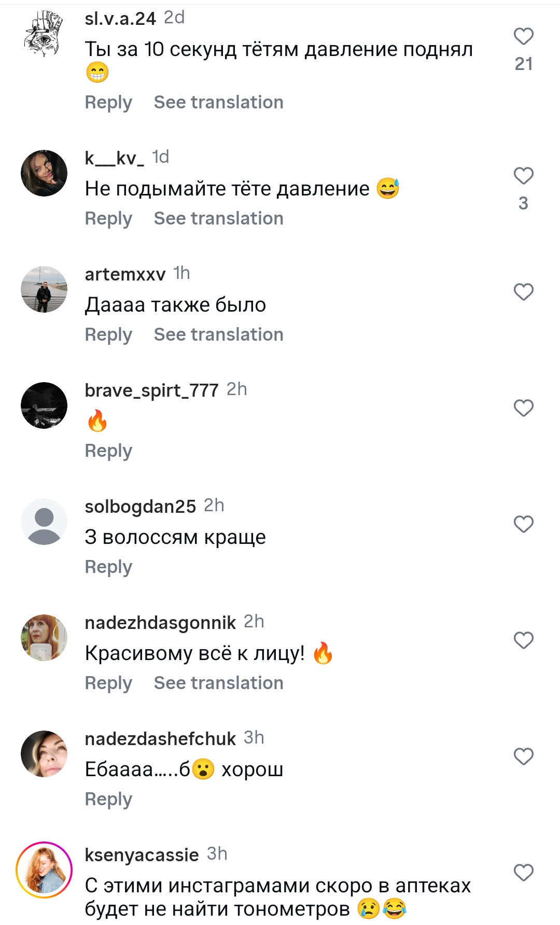Image resolution: width=560 pixels, height=925 pixels.
Task: See translation of nadezhdasgonnik's comment
Action: pos(218,683)
